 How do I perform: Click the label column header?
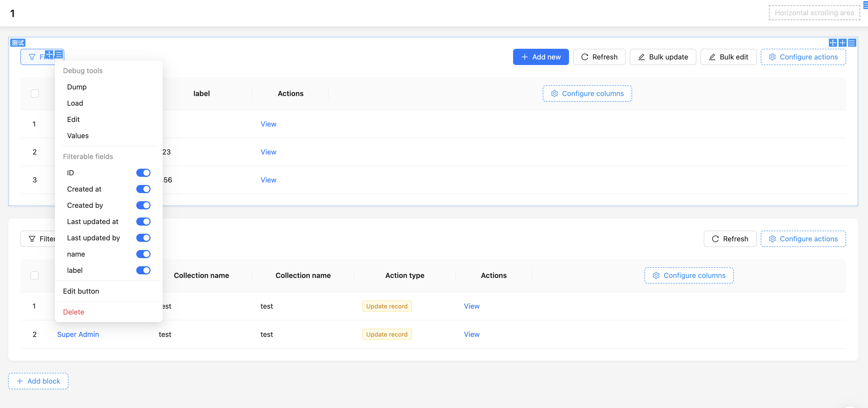[202, 93]
